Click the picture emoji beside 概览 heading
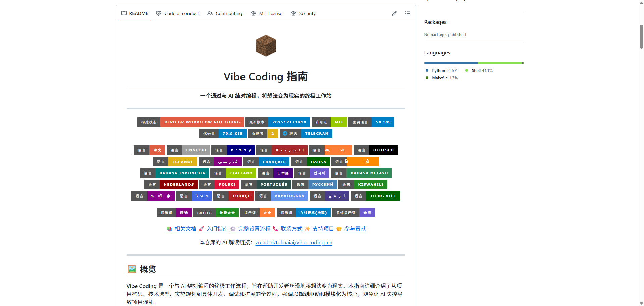Image resolution: width=644 pixels, height=306 pixels. pyautogui.click(x=132, y=269)
